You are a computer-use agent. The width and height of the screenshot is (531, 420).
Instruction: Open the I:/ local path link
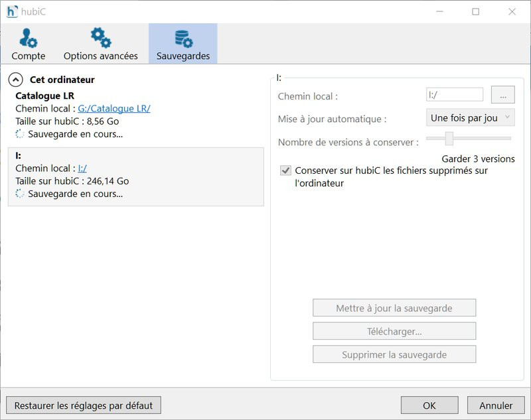(x=82, y=169)
